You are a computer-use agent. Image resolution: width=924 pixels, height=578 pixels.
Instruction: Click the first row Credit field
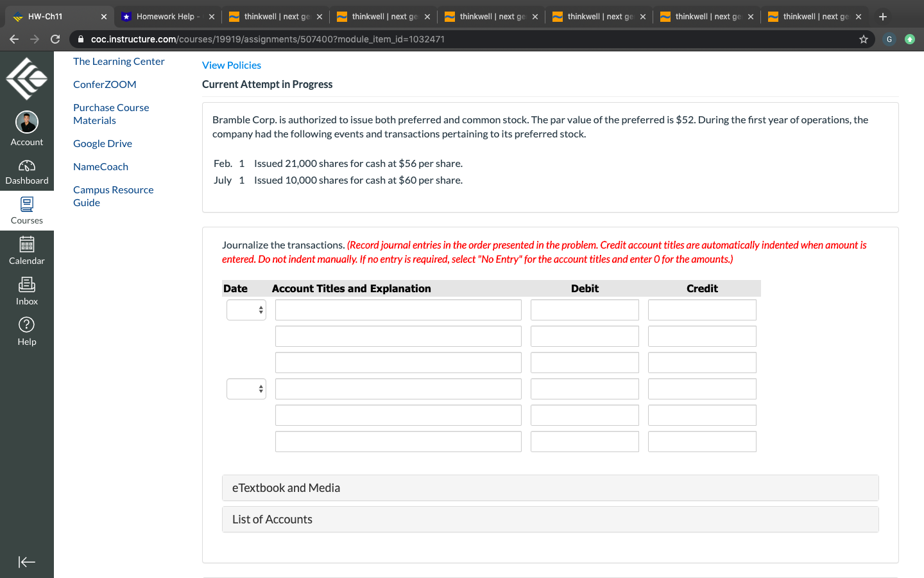(x=702, y=310)
